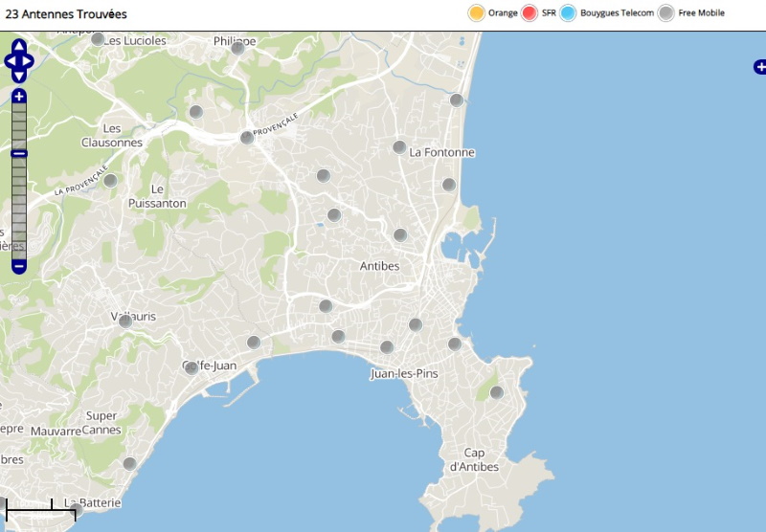Toggle the Bouygues Telecom operator filter

click(x=569, y=12)
